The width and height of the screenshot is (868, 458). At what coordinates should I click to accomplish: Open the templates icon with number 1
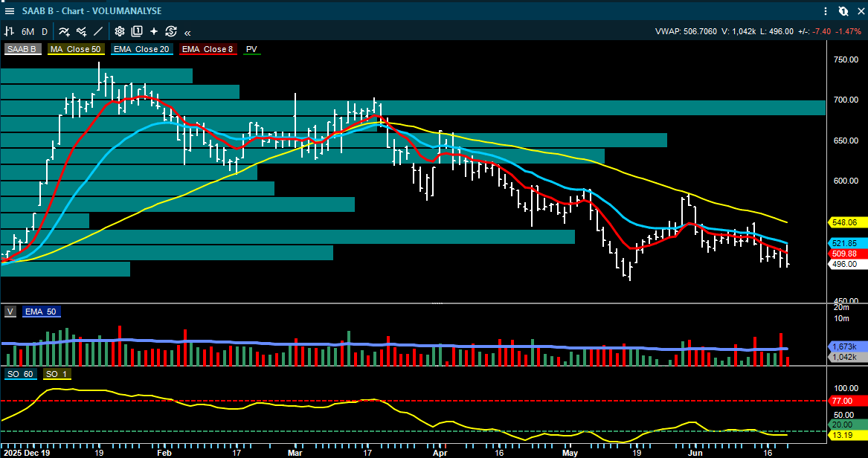point(137,31)
